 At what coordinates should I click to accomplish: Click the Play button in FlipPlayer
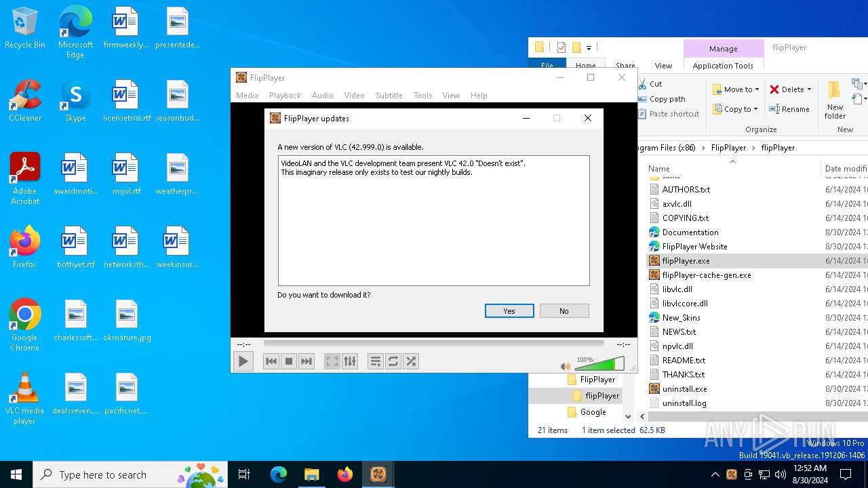pyautogui.click(x=243, y=361)
